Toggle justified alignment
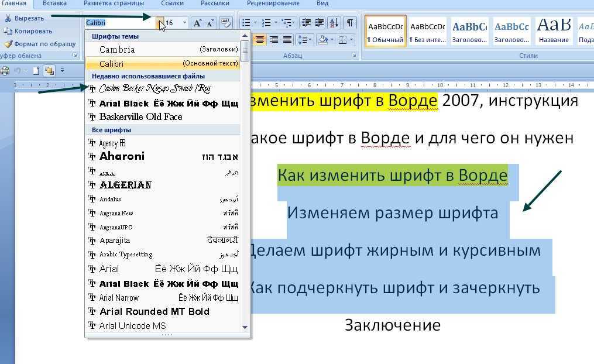 coord(287,39)
